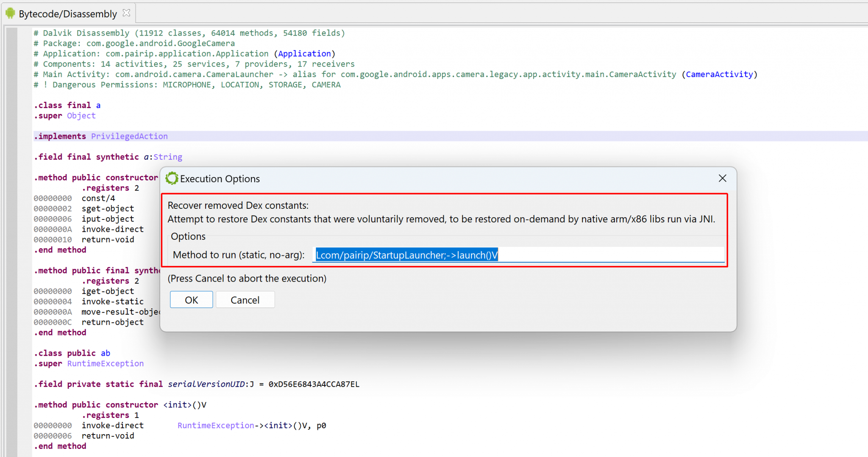868x457 pixels.
Task: Click the JEB gear logo in the Execution Options dialog
Action: tap(172, 178)
